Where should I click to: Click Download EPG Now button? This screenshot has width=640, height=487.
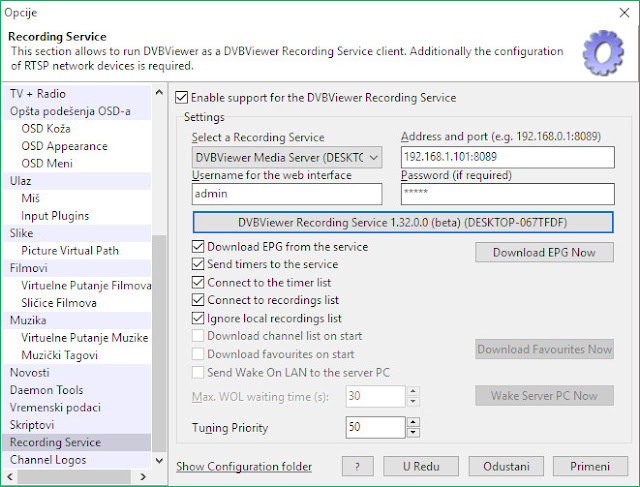coord(544,253)
